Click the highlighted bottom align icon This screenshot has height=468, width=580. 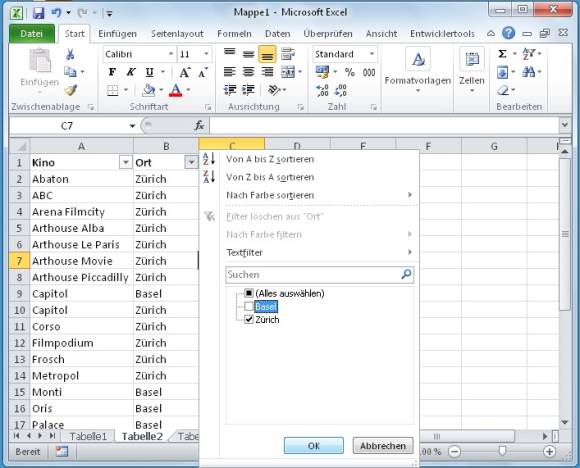[267, 54]
